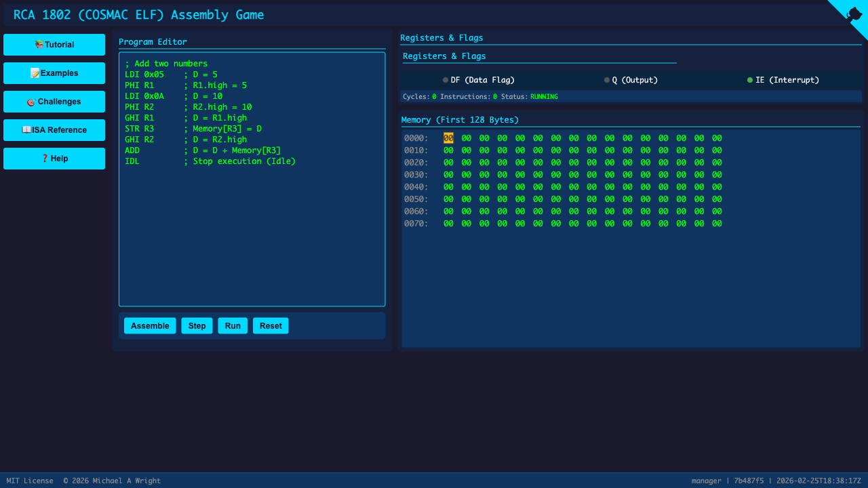Click the RCA 1802 Assembly Game title

(139, 15)
